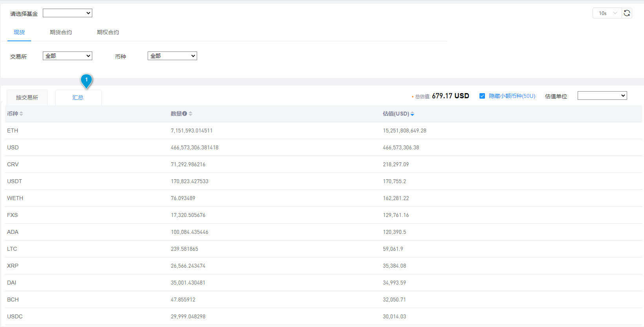This screenshot has width=644, height=327.
Task: Open the 10s refresh interval dropdown
Action: coord(607,13)
